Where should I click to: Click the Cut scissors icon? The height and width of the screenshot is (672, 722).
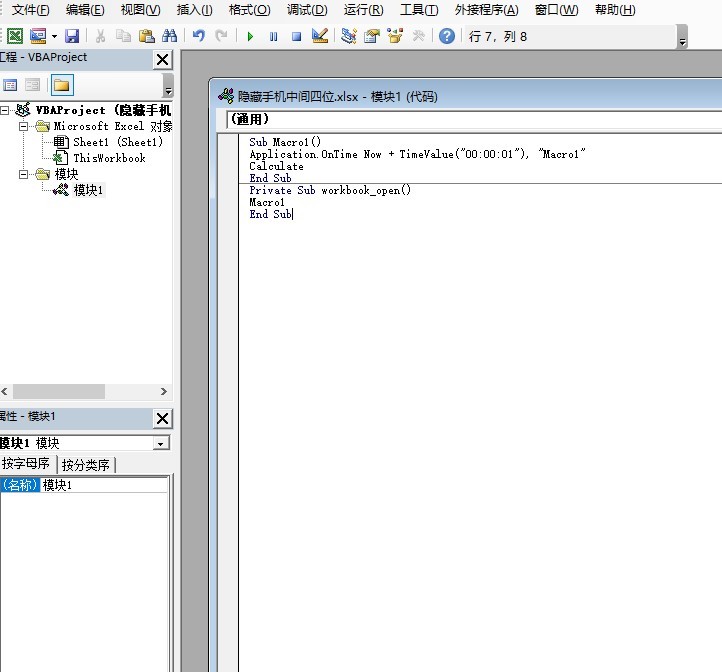click(x=100, y=36)
